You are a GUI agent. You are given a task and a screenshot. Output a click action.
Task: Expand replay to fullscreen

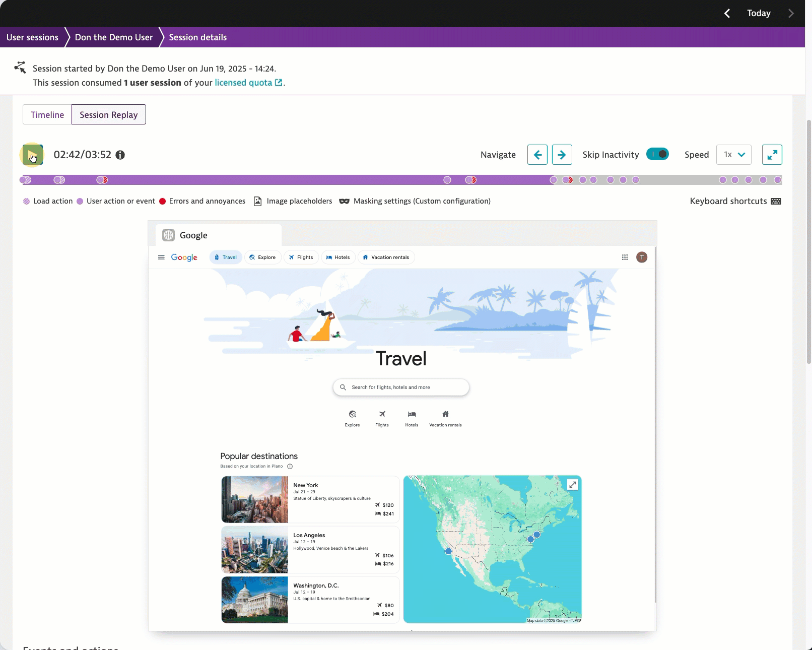click(772, 155)
